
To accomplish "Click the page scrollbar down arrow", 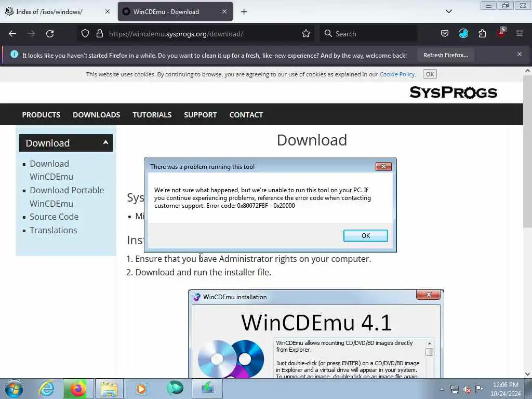I will [527, 374].
